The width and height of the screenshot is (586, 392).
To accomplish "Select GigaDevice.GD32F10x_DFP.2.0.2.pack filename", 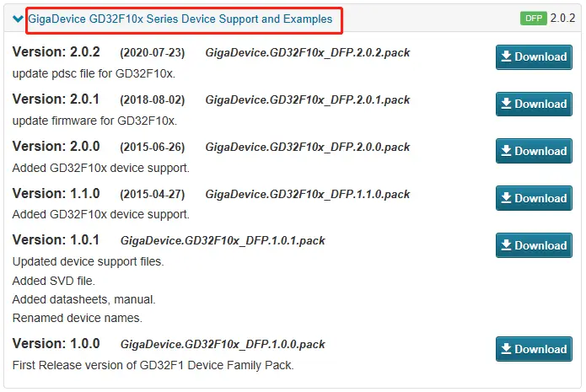I will [307, 53].
